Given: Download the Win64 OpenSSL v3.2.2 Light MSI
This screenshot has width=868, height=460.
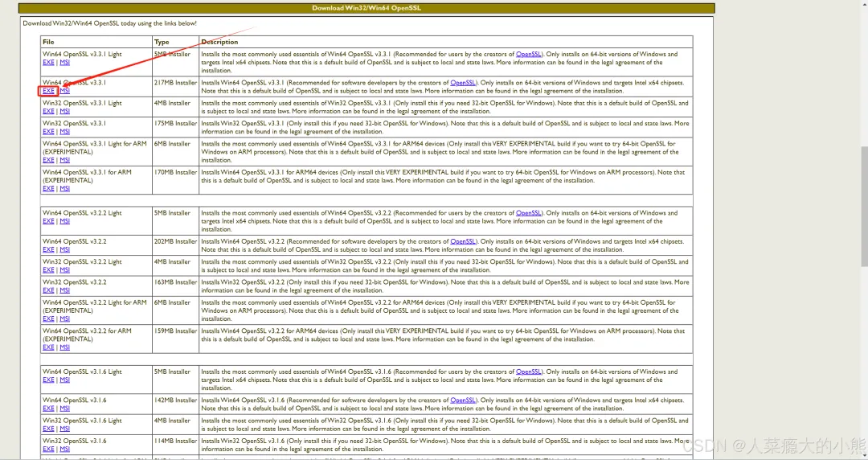Looking at the screenshot, I should tap(65, 221).
